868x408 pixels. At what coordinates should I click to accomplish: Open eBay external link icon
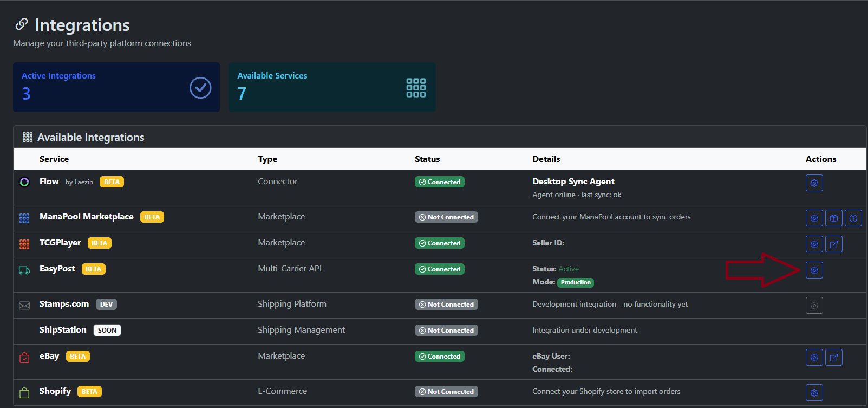(834, 358)
